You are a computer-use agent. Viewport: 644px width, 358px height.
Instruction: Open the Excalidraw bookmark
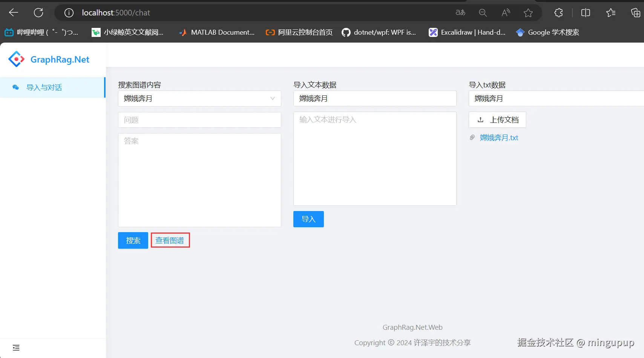(x=467, y=32)
